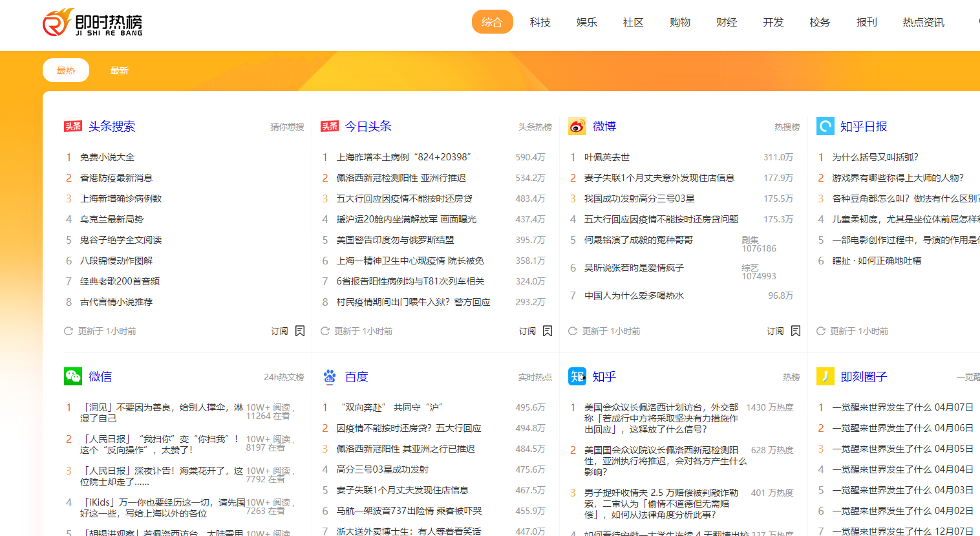980x536 pixels.
Task: Open the 社区 category
Action: point(634,22)
